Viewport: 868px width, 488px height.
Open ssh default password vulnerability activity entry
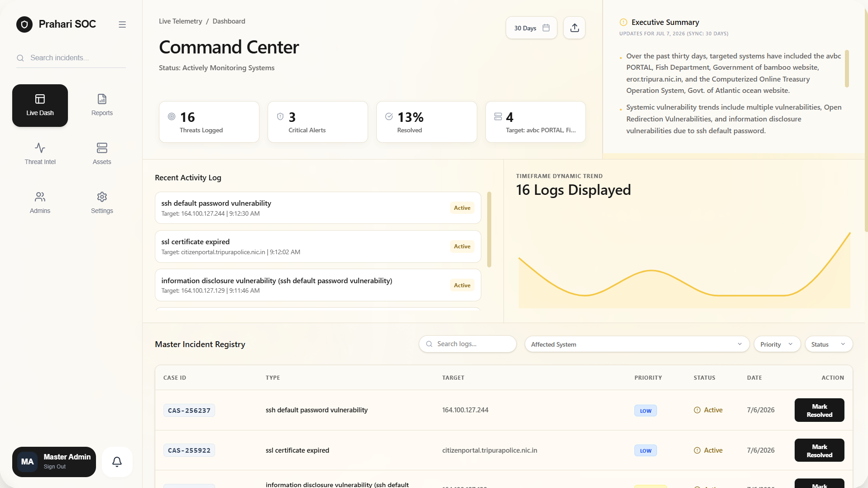pyautogui.click(x=318, y=208)
